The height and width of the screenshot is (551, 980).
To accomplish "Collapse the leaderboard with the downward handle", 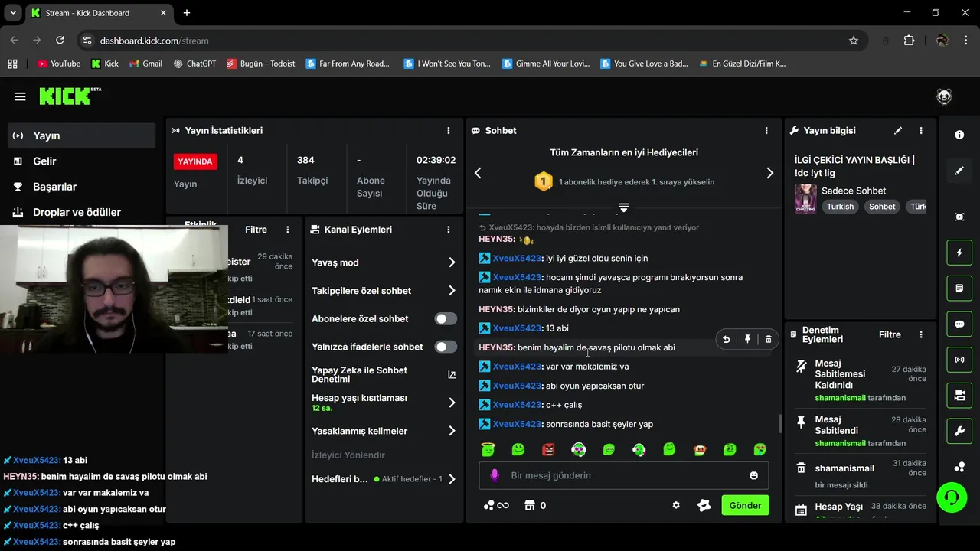I will click(x=623, y=207).
